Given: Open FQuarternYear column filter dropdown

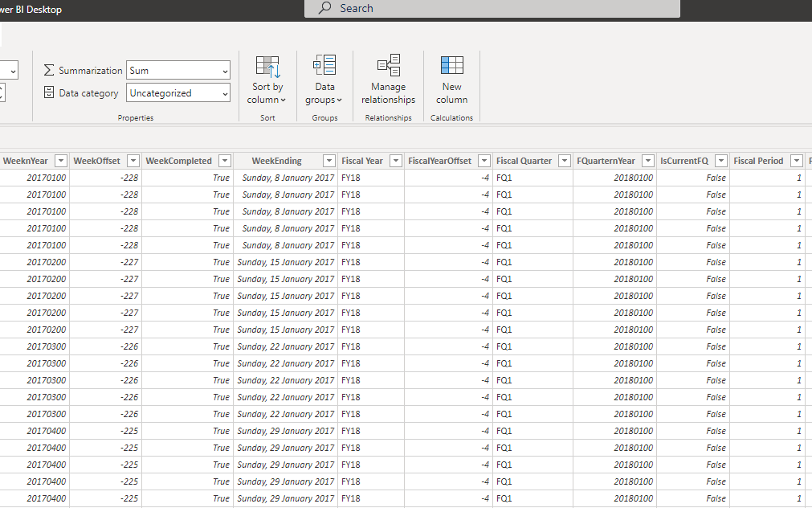Looking at the screenshot, I should (x=648, y=161).
